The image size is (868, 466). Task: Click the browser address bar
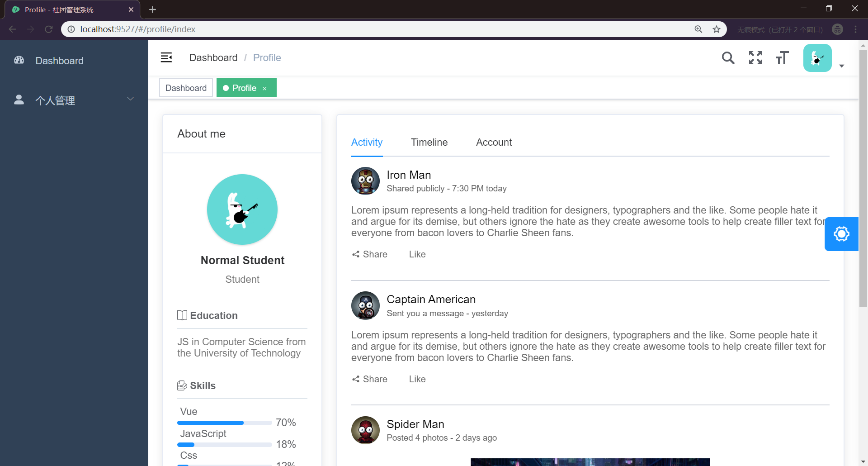362,29
